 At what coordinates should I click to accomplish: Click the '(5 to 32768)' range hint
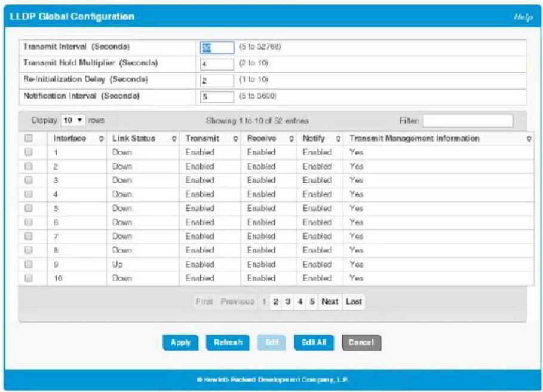[260, 47]
